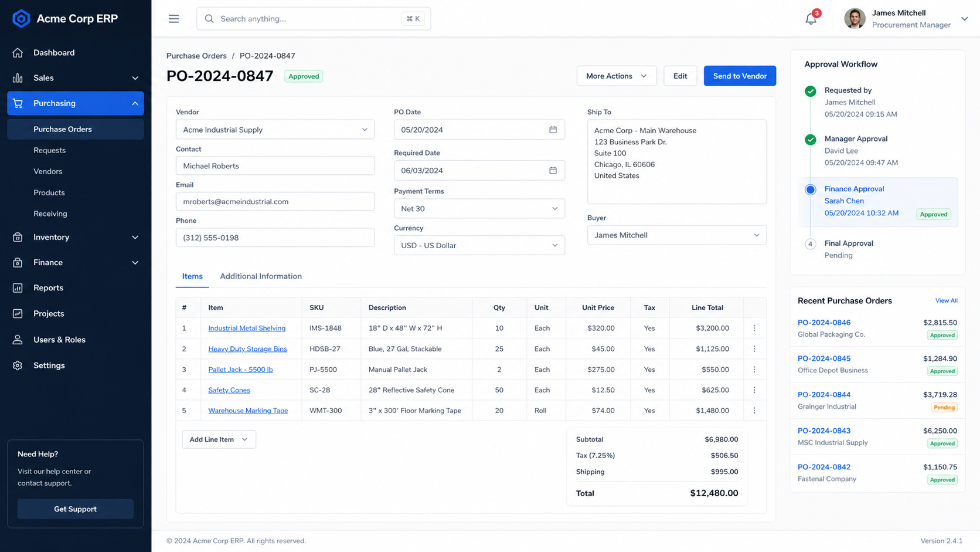Click the Sales bar chart icon
This screenshot has height=552, width=980.
point(18,78)
